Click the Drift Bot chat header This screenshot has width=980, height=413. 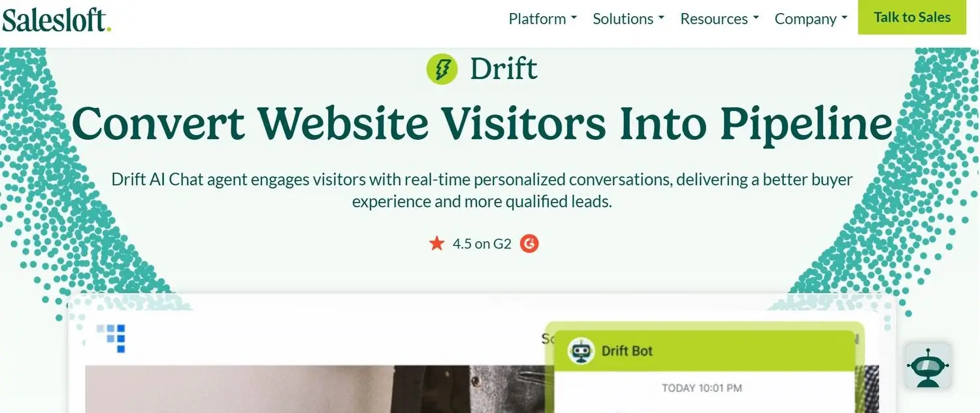pos(704,351)
